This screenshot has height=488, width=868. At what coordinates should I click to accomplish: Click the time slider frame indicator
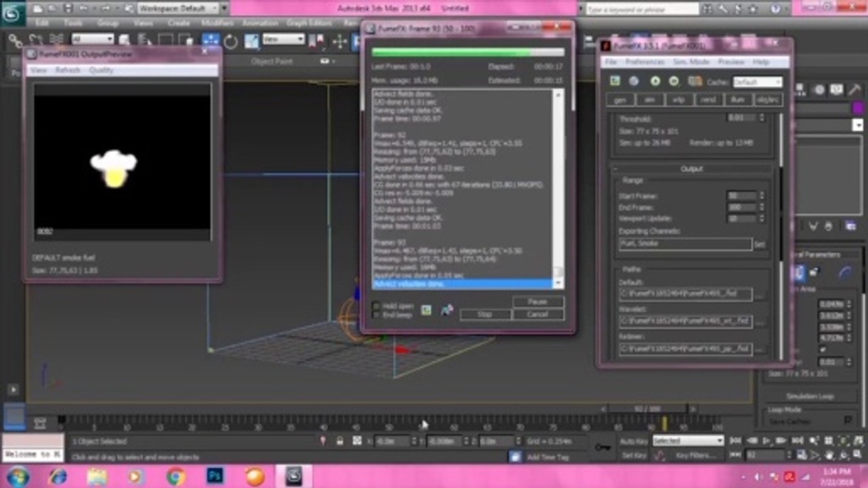pos(647,409)
